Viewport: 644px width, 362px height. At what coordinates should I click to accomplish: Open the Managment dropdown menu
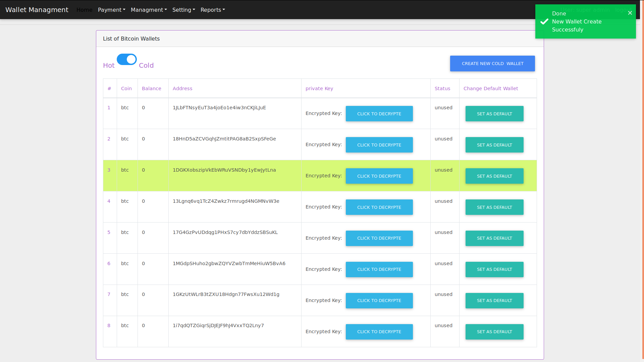coord(149,10)
